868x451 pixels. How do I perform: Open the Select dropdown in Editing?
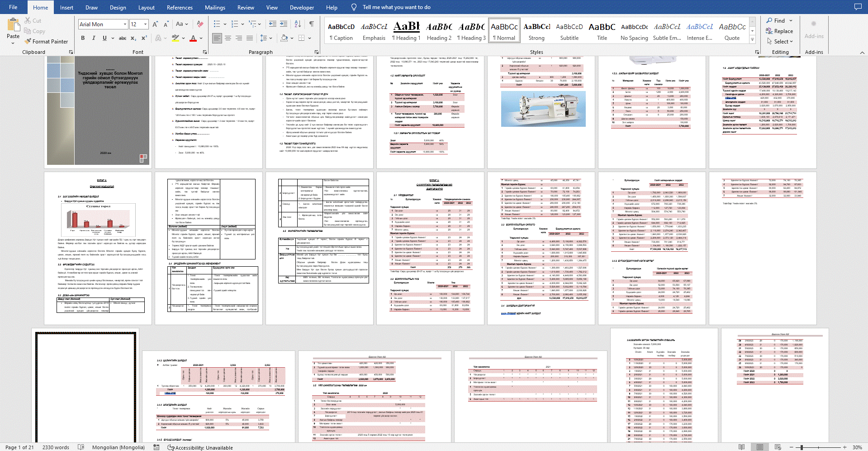coord(780,41)
